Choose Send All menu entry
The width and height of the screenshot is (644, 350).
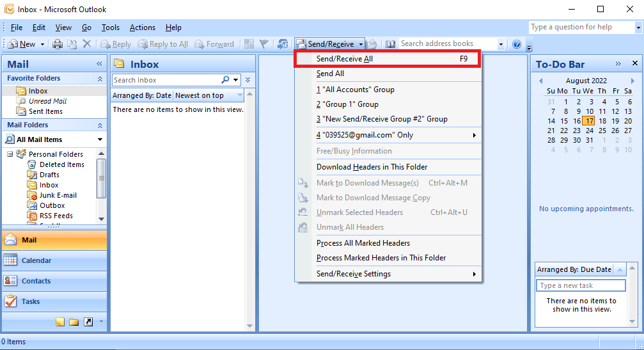(x=388, y=74)
